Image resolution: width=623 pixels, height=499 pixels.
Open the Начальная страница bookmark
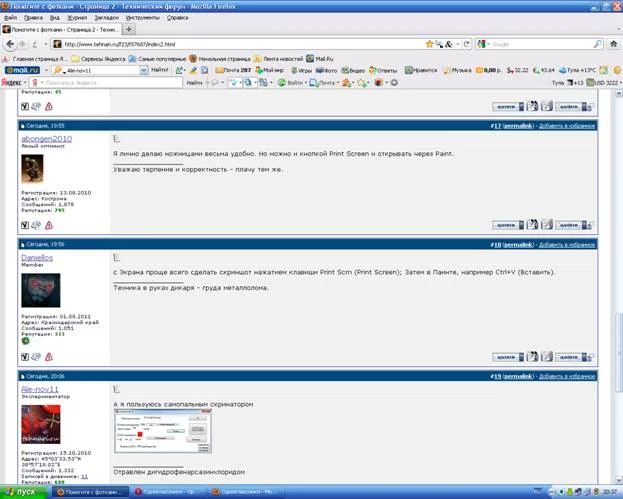[220, 59]
